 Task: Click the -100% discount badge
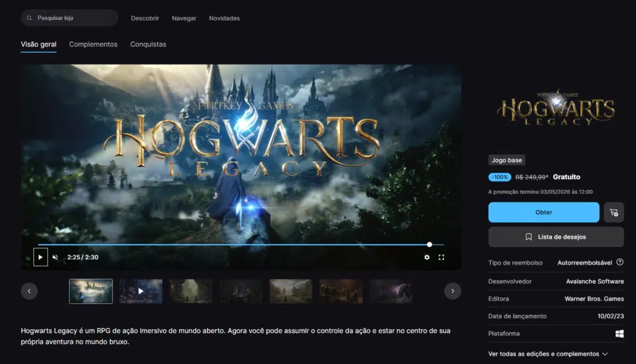pyautogui.click(x=500, y=177)
